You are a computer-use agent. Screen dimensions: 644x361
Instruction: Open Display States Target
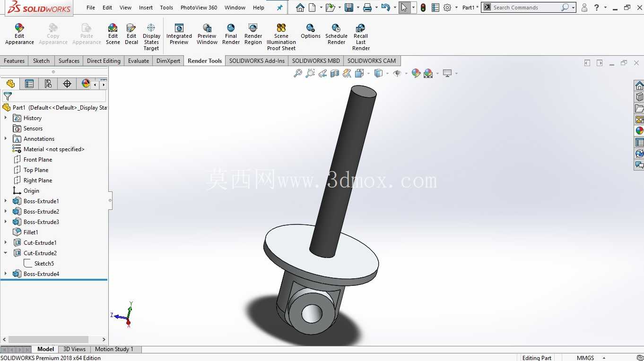151,37
